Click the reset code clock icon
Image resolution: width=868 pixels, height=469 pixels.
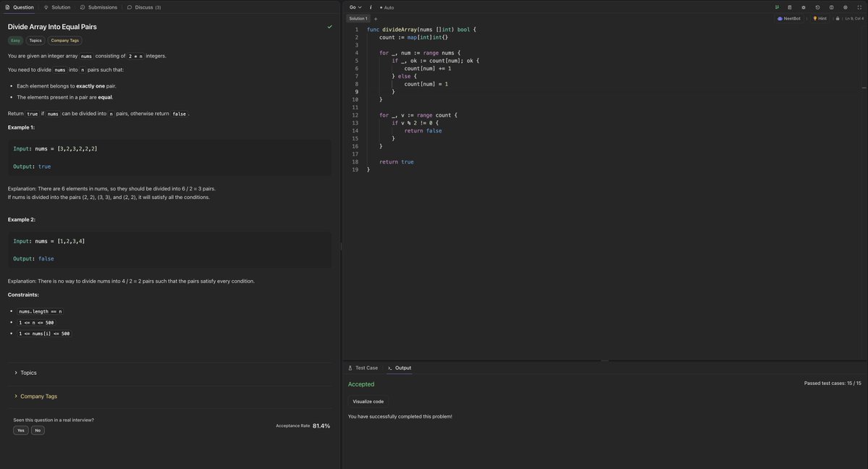coord(817,7)
